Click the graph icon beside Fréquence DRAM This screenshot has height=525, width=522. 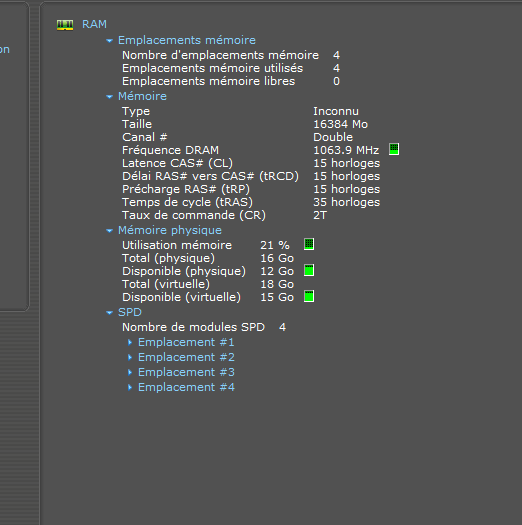point(394,149)
